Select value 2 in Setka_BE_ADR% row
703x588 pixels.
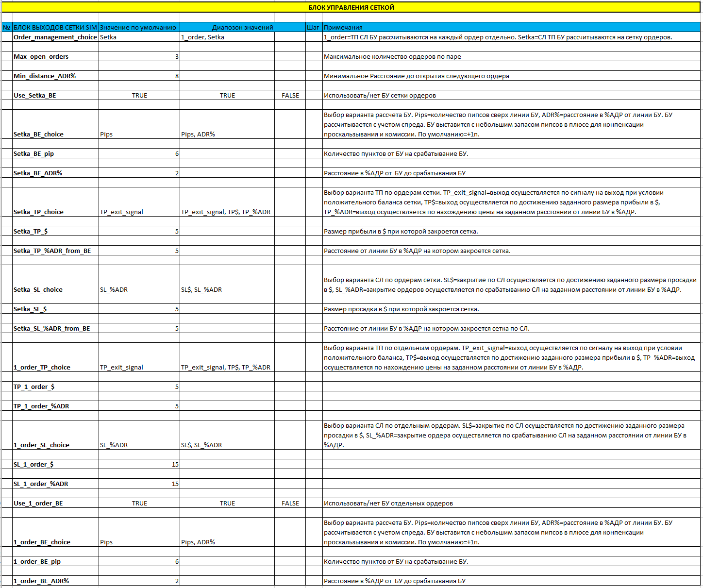[x=139, y=173]
